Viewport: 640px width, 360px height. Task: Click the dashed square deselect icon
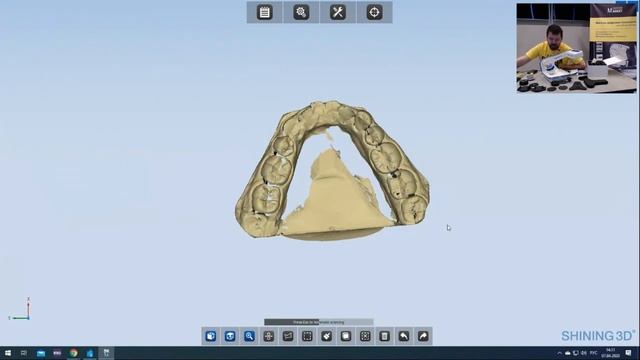pos(365,336)
